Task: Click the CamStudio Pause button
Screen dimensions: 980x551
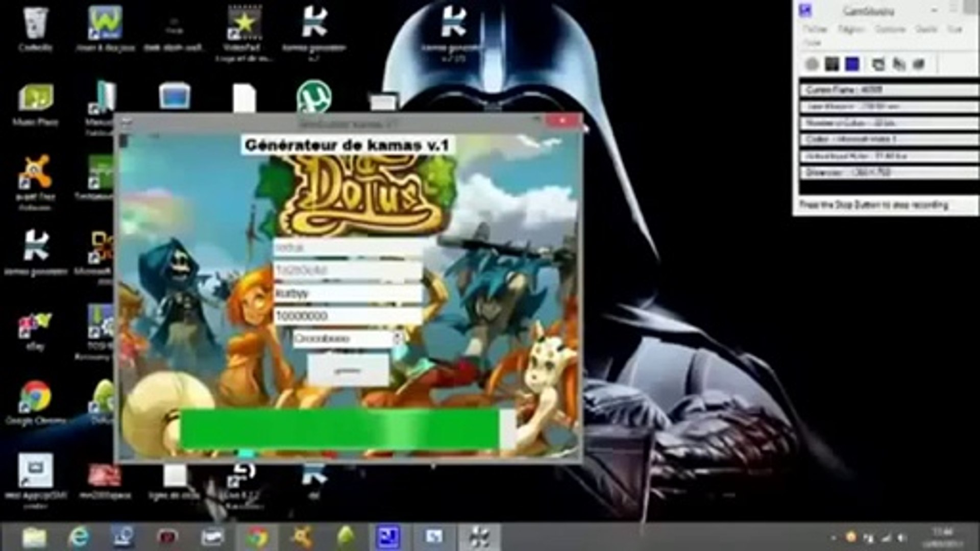Action: click(832, 64)
